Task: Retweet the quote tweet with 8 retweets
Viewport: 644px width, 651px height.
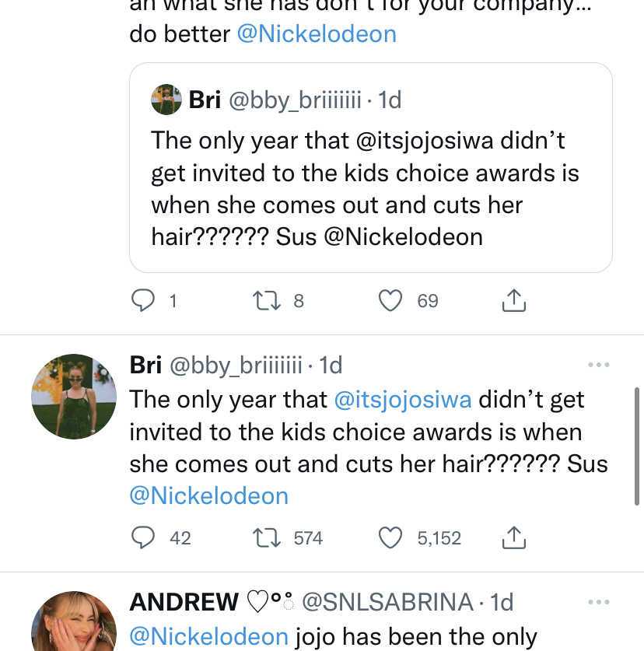Action: coord(265,300)
